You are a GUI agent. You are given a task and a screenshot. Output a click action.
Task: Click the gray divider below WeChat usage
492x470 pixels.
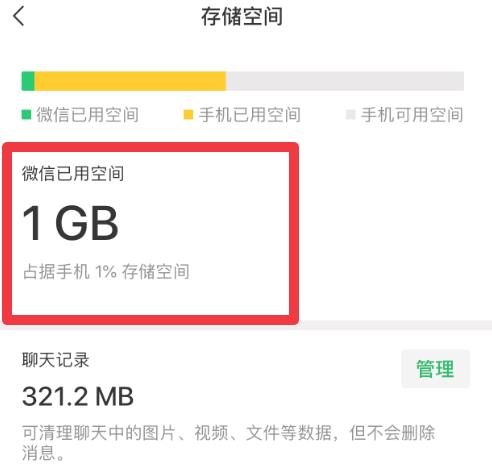(x=395, y=325)
